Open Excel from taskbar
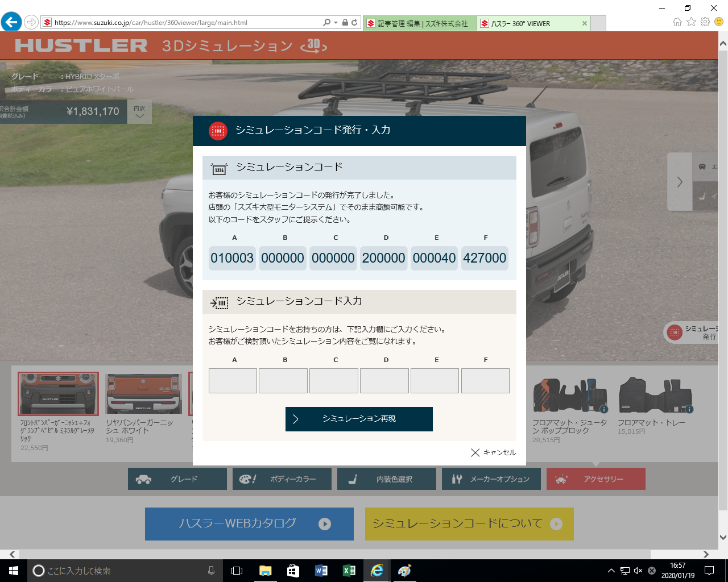 349,571
